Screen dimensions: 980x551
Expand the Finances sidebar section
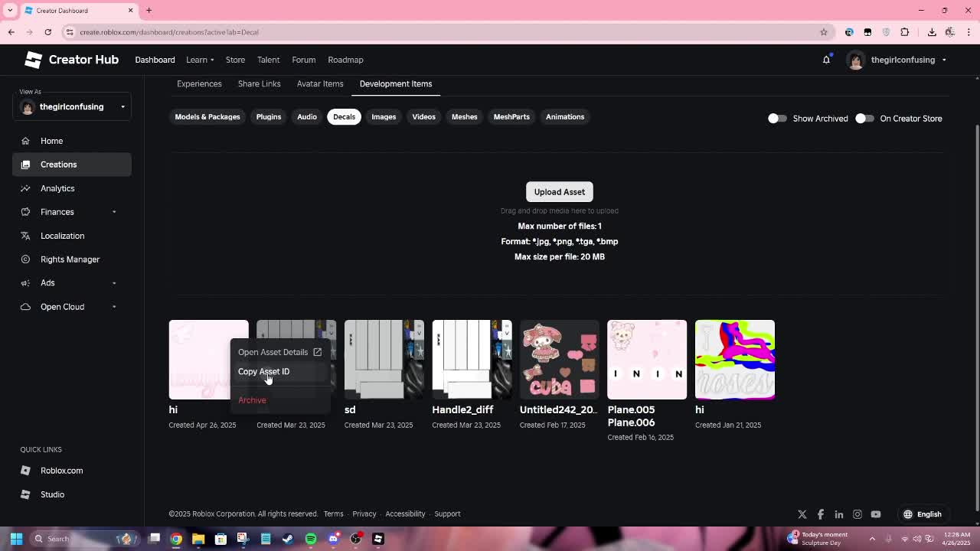[57, 212]
